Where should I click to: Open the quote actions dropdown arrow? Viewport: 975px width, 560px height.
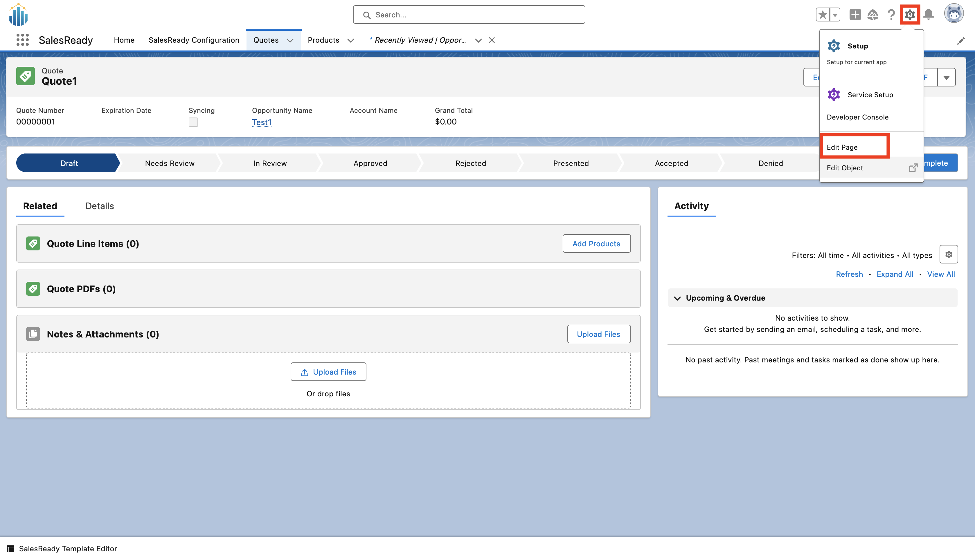pyautogui.click(x=946, y=77)
